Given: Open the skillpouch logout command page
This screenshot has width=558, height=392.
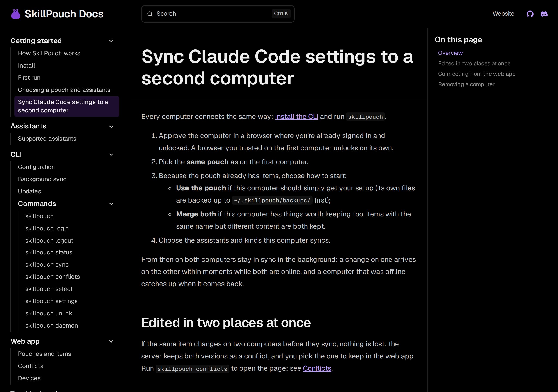Looking at the screenshot, I should [x=49, y=240].
